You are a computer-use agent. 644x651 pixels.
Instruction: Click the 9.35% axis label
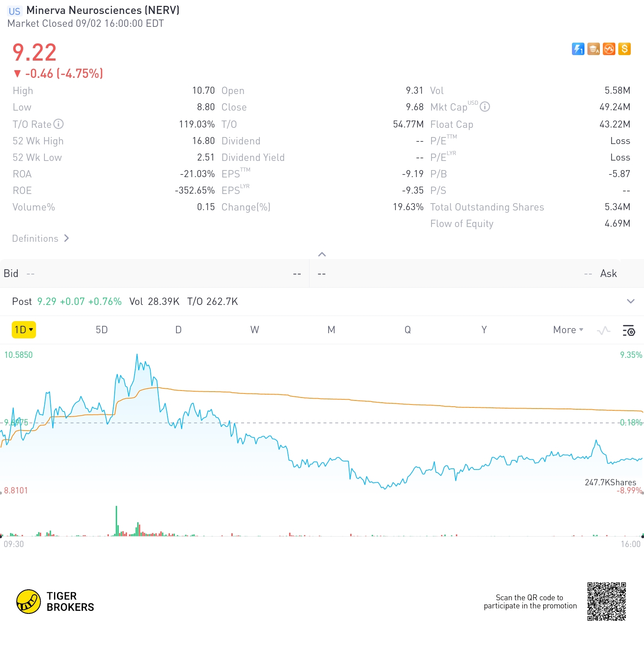point(631,355)
